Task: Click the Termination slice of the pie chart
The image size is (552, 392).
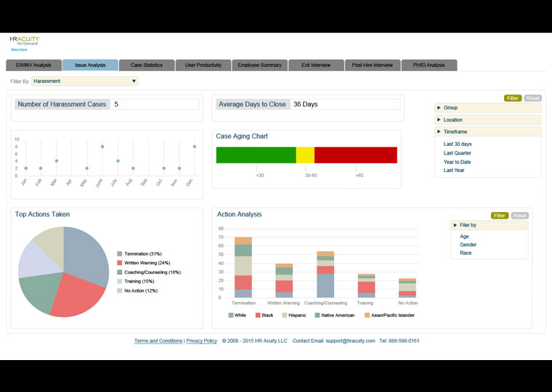Action: 86,255
